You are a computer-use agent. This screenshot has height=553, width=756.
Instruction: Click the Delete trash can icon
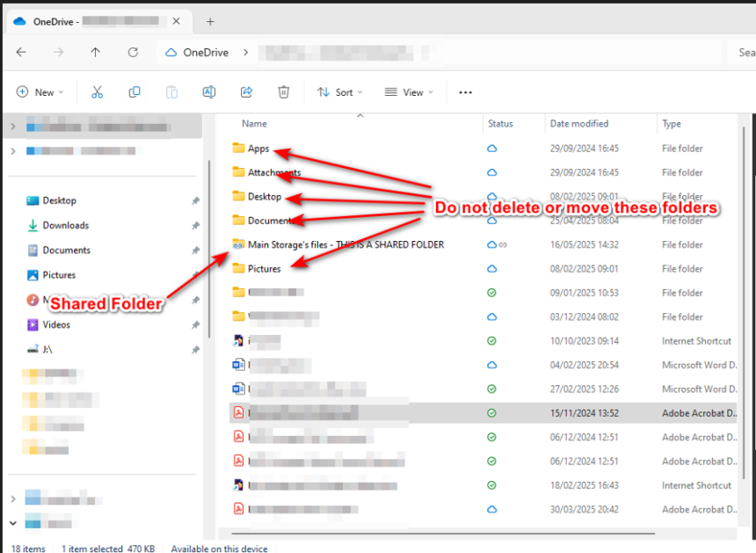283,92
